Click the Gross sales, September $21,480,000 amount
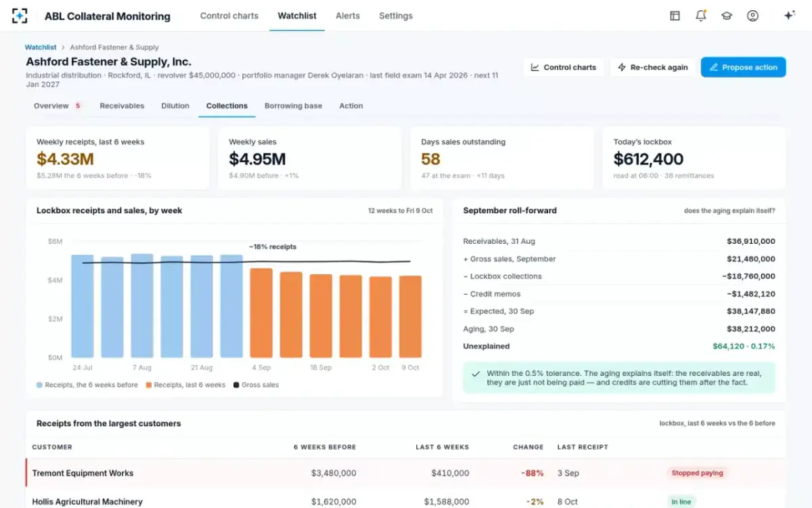This screenshot has width=812, height=508. point(751,259)
